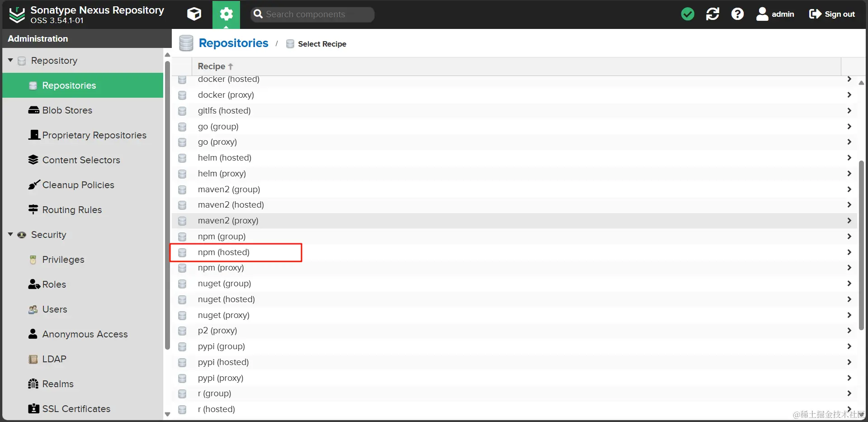Open the Browse cube icon in header
Screen dimensions: 868x422
[194, 14]
